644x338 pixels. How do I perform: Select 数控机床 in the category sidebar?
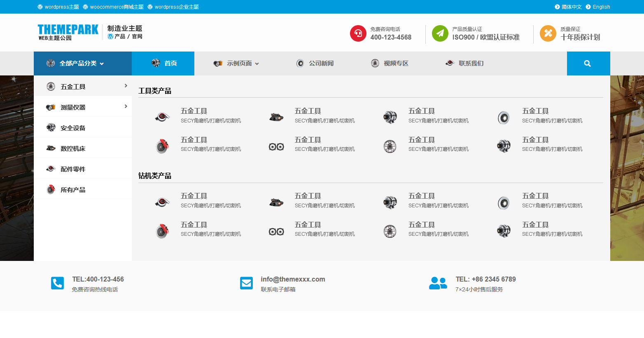(73, 148)
